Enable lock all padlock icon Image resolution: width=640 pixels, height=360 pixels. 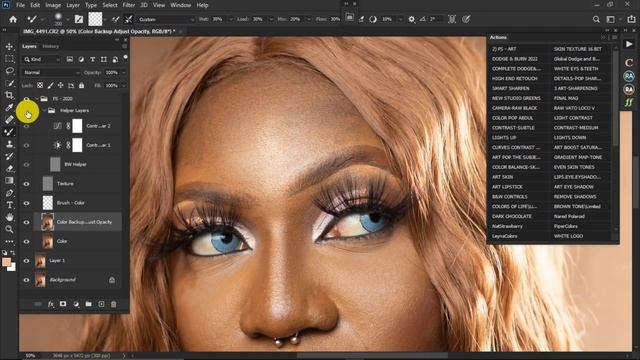coord(81,85)
